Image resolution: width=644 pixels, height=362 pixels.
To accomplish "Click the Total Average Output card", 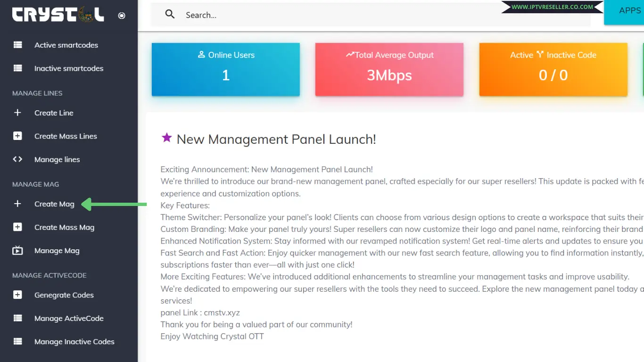I will (x=389, y=69).
